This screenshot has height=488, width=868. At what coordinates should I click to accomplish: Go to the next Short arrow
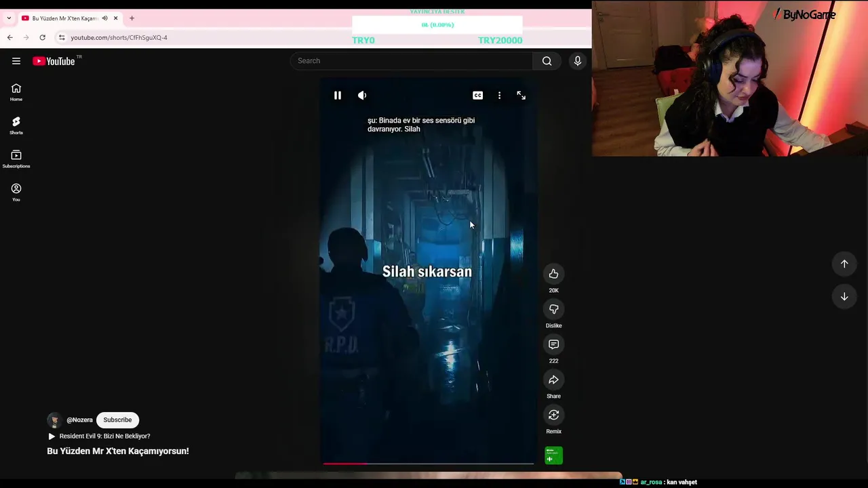point(844,296)
